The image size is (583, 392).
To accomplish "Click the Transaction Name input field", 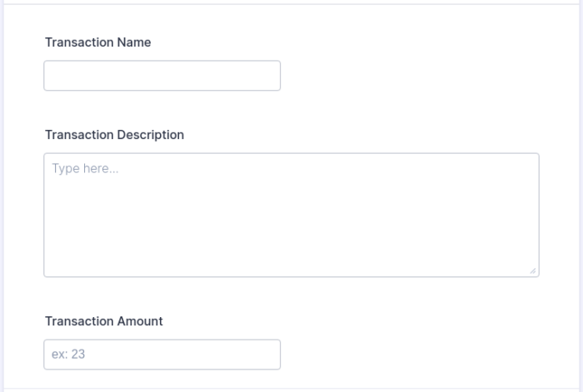I will click(x=162, y=76).
